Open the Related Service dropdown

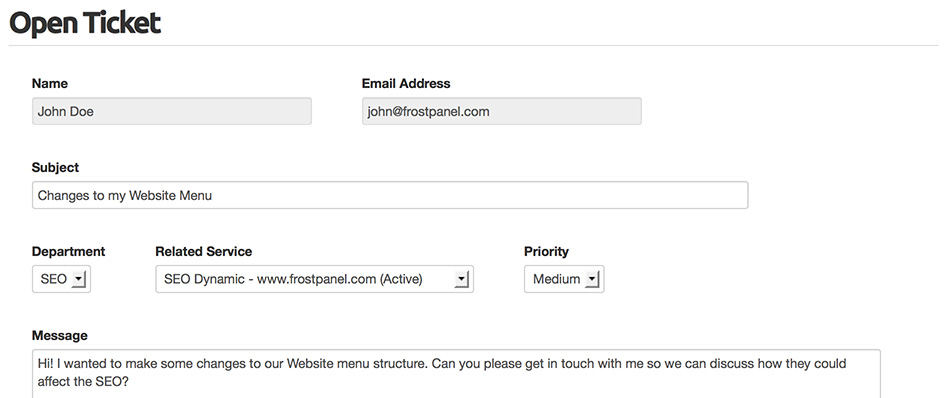(x=314, y=279)
